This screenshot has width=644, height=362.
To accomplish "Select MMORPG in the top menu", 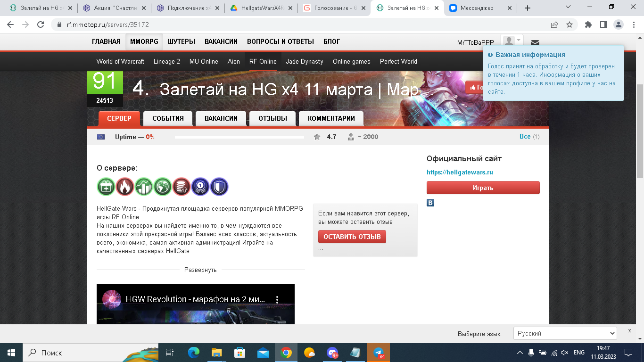I will [144, 41].
